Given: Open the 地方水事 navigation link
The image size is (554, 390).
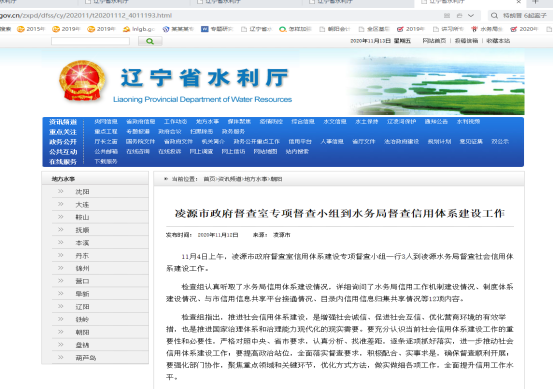Looking at the screenshot, I should coord(207,122).
